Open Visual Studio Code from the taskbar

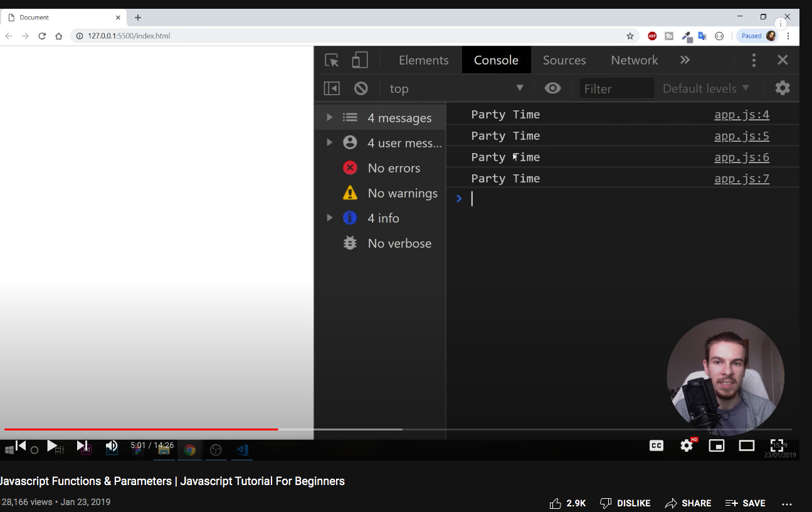[241, 449]
